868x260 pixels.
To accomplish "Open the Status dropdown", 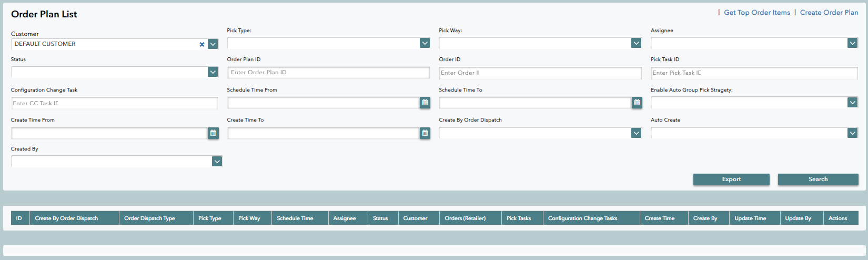I will pos(213,72).
